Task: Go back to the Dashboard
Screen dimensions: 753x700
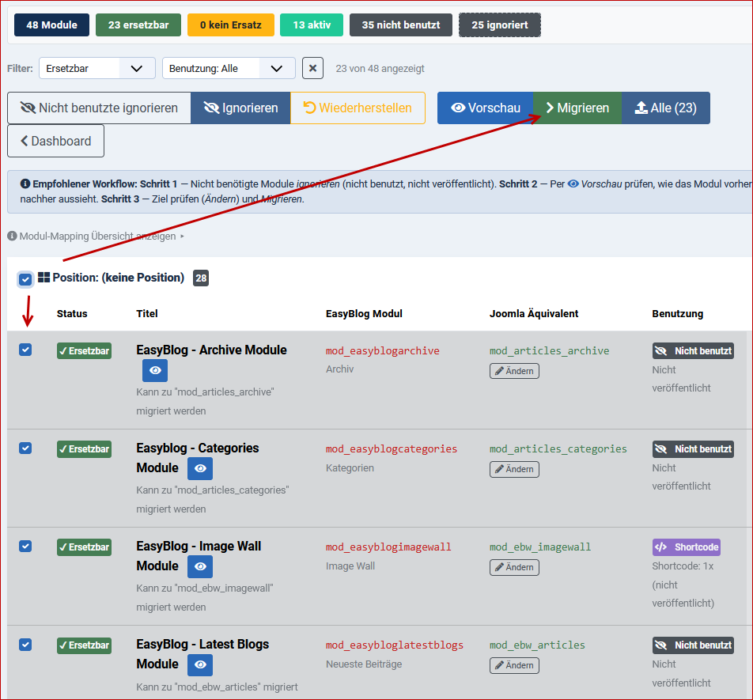Action: pos(55,141)
